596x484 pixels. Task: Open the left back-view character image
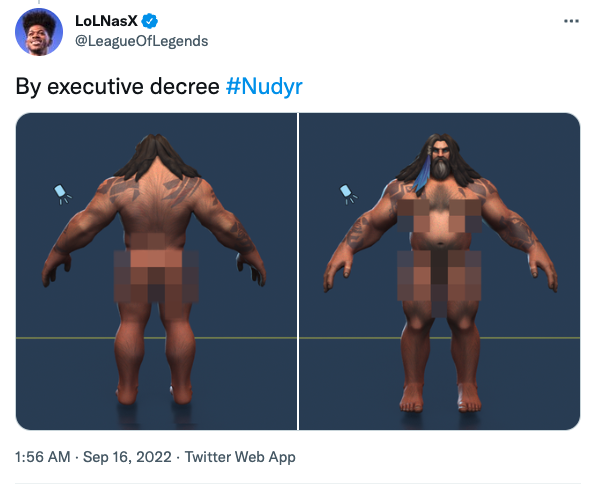(156, 271)
